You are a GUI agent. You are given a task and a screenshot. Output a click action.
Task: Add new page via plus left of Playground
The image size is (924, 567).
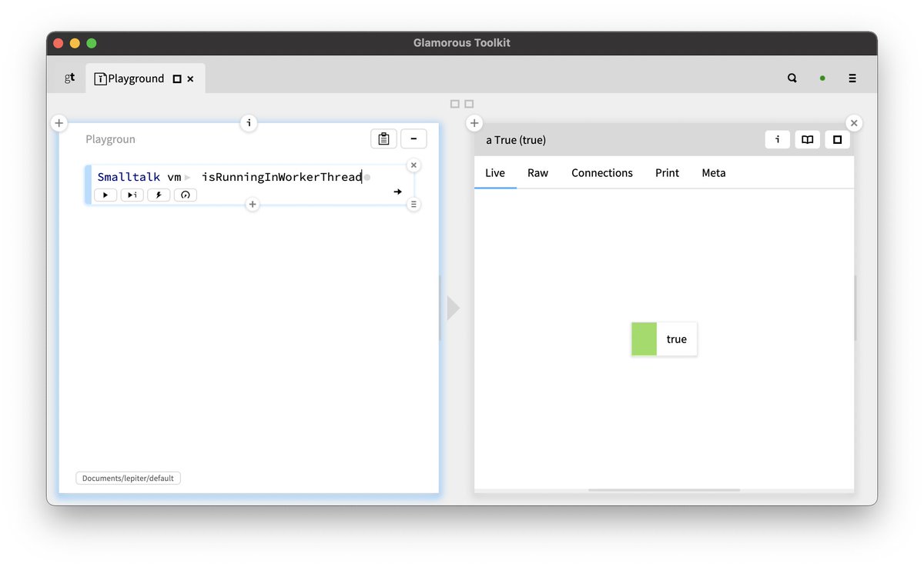[x=59, y=123]
